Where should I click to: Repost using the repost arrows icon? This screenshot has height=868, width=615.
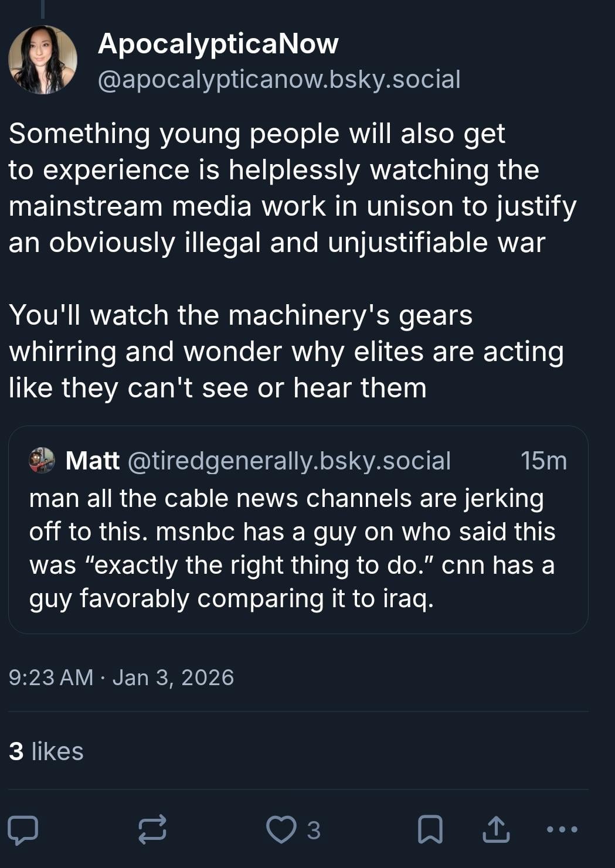tap(152, 829)
